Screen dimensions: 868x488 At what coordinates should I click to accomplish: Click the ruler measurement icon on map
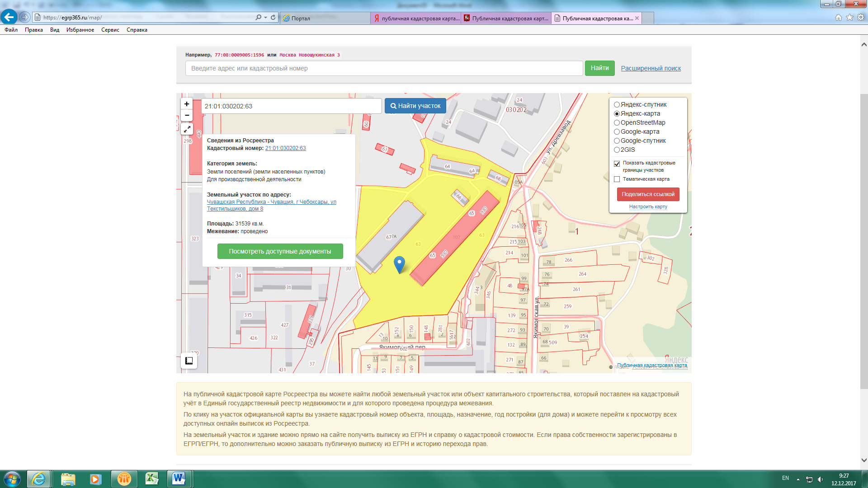click(189, 361)
